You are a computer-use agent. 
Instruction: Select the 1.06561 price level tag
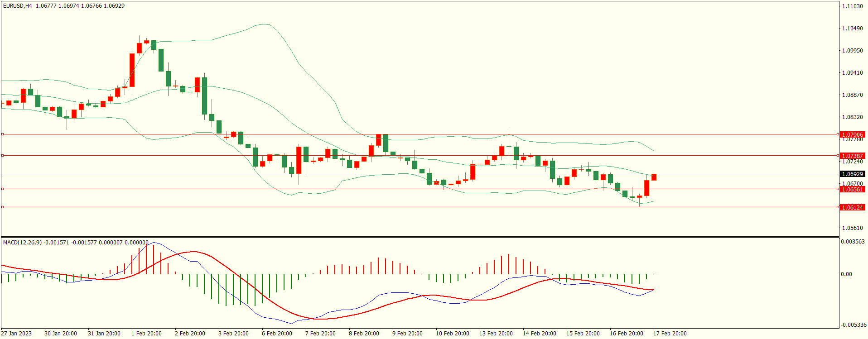click(852, 190)
